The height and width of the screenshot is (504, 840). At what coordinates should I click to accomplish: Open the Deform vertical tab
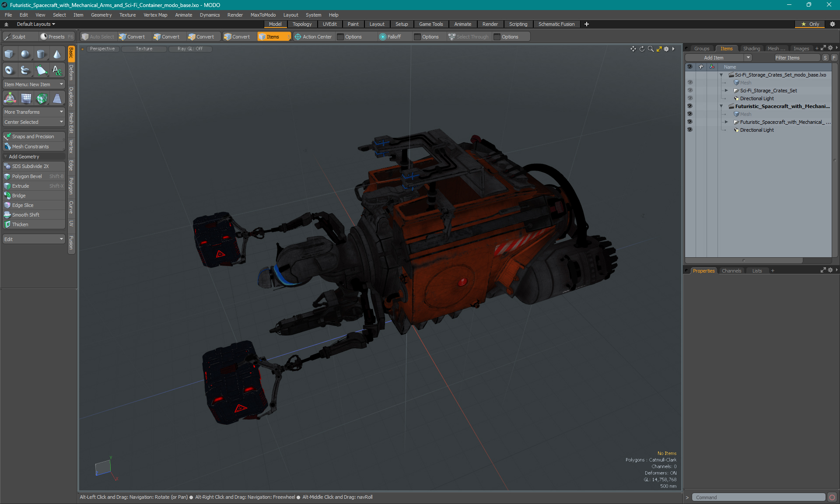click(x=71, y=73)
